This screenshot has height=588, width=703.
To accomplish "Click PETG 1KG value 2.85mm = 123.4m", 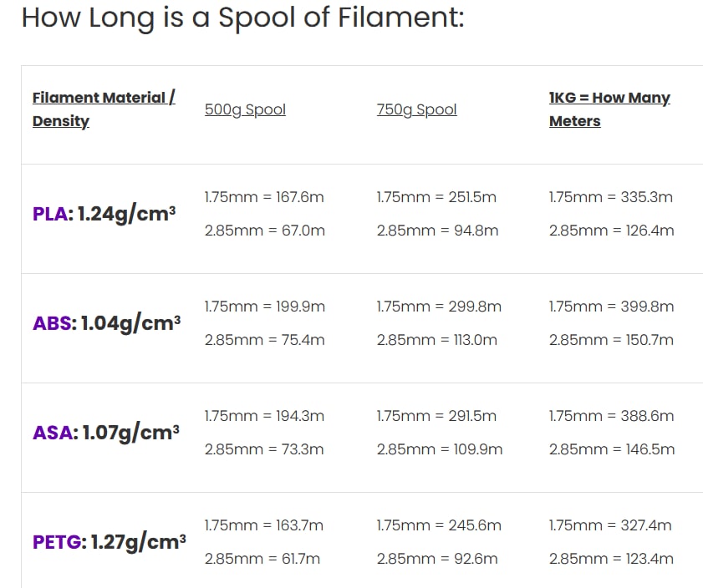I will tap(612, 559).
